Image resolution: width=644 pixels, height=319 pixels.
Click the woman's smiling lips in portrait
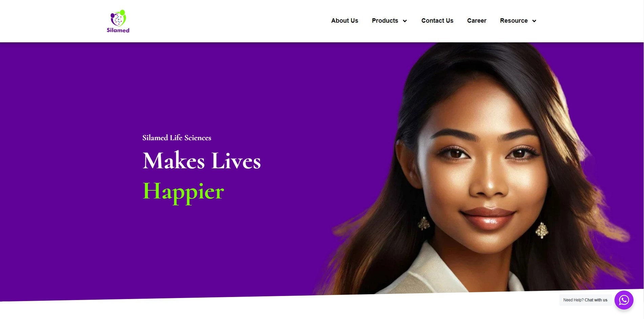[x=488, y=217]
